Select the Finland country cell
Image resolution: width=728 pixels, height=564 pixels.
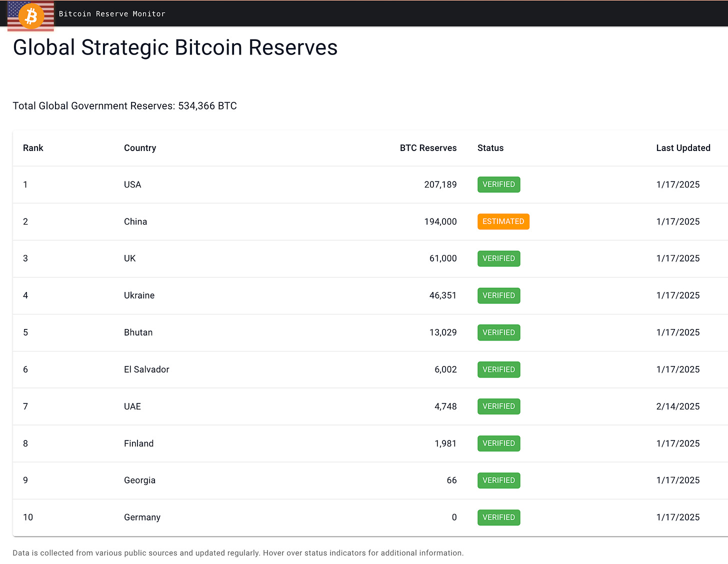coord(139,443)
